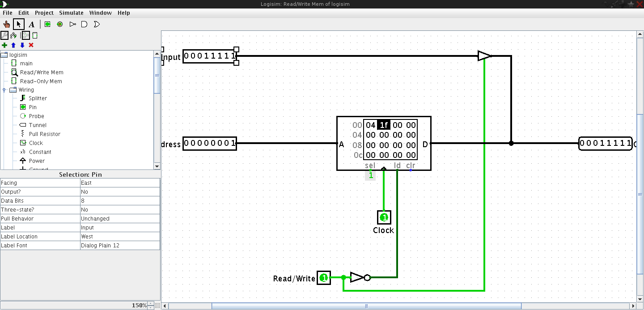Add a circuit with green plus

(4, 45)
